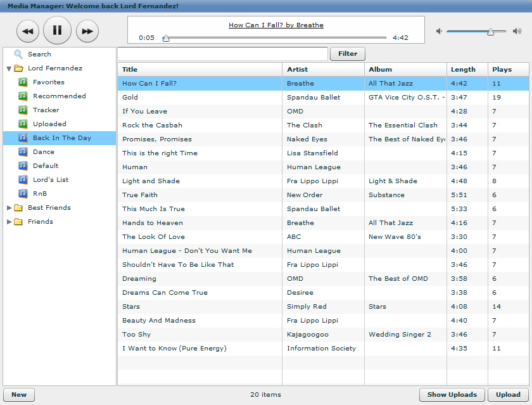Click the New button
The width and height of the screenshot is (532, 405).
coord(19,394)
